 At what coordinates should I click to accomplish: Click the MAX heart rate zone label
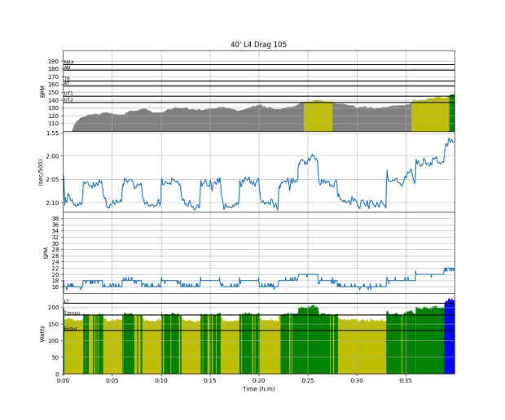point(69,62)
